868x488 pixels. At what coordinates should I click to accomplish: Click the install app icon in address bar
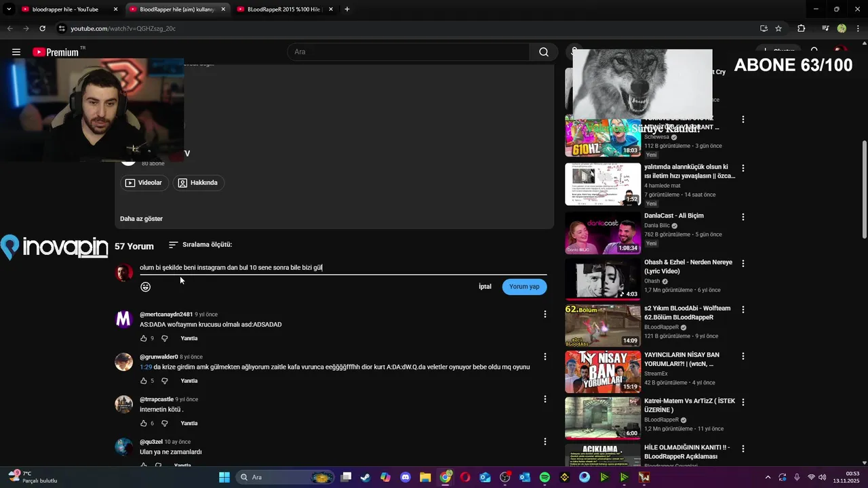[x=764, y=28]
